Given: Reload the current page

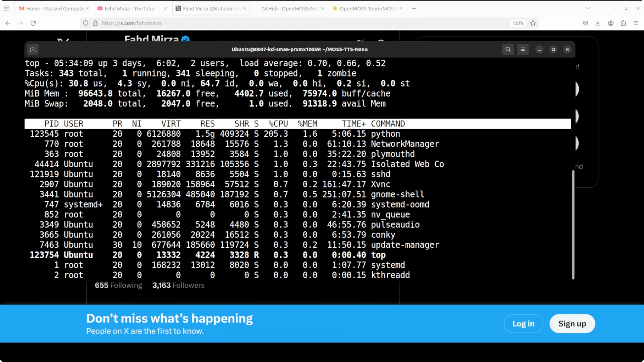Looking at the screenshot, I should tap(33, 23).
